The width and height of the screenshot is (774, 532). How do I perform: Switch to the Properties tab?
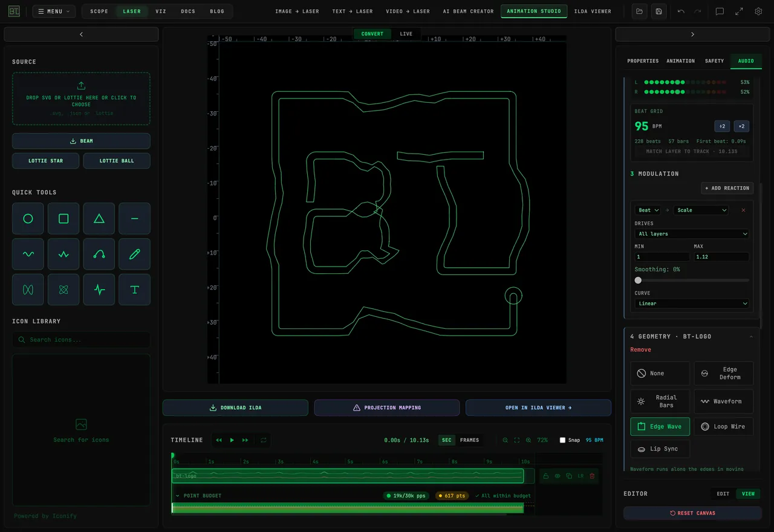pyautogui.click(x=643, y=61)
